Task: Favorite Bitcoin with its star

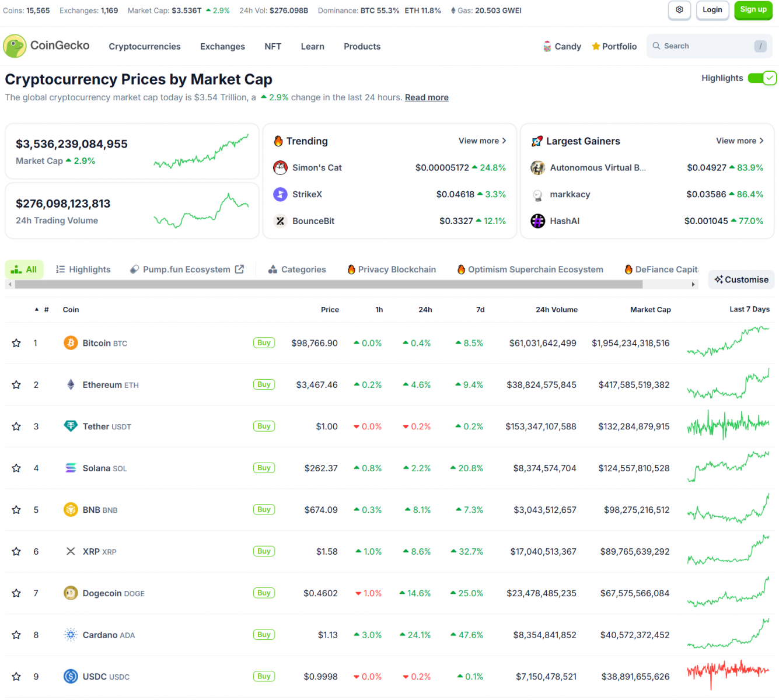Action: pyautogui.click(x=16, y=343)
